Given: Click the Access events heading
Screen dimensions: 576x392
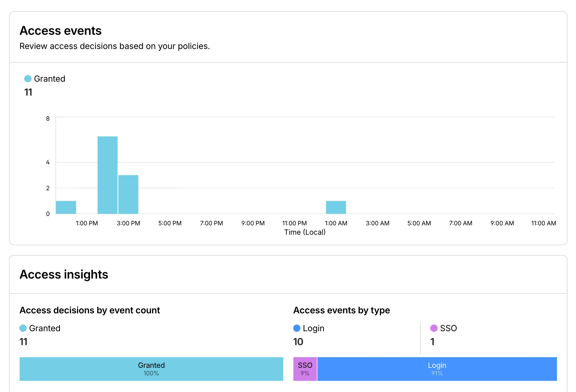Looking at the screenshot, I should click(x=61, y=31).
